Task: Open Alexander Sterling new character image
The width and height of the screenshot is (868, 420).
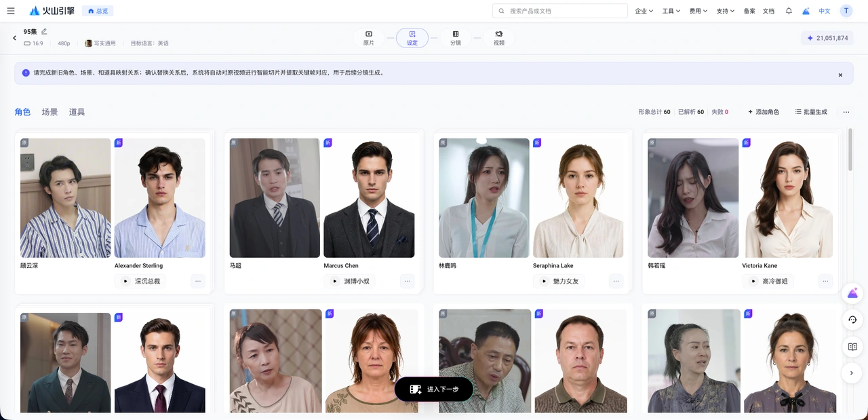Action: [x=159, y=198]
